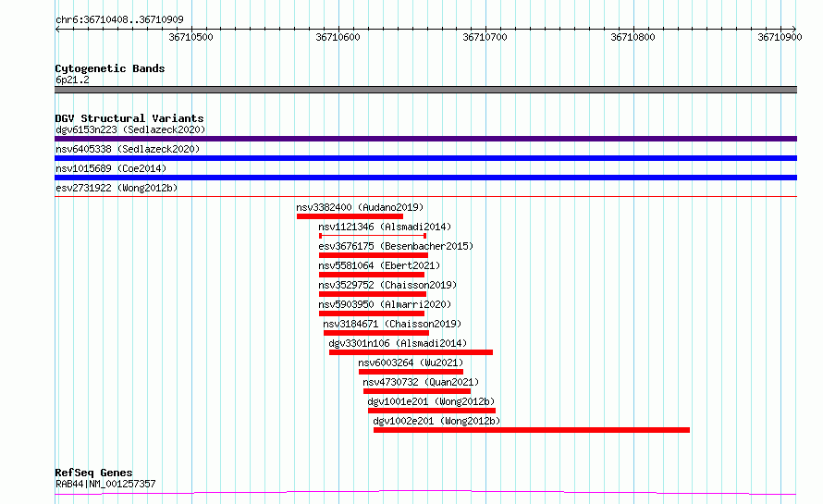Open the nsv5903950 (Almarri2020) label

[385, 304]
